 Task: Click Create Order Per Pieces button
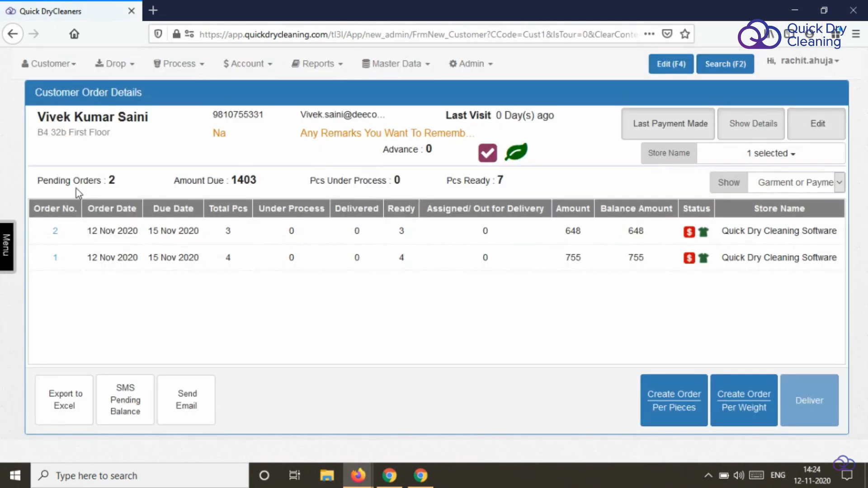point(674,400)
